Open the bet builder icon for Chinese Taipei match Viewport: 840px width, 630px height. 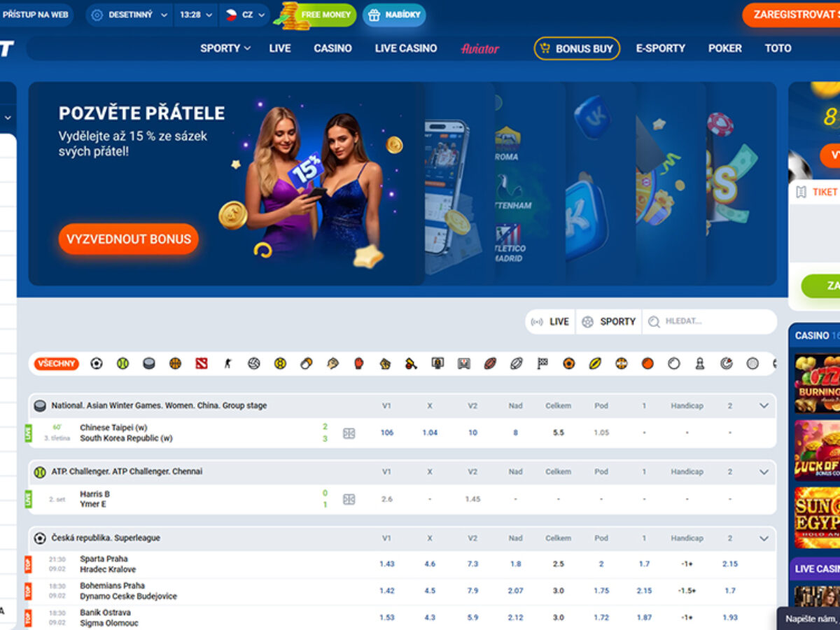pos(348,433)
